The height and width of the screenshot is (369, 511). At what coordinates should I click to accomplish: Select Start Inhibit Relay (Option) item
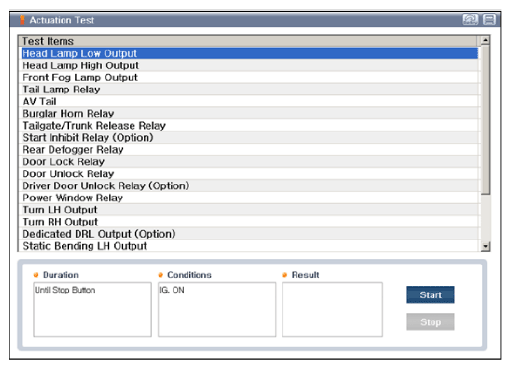pos(249,137)
